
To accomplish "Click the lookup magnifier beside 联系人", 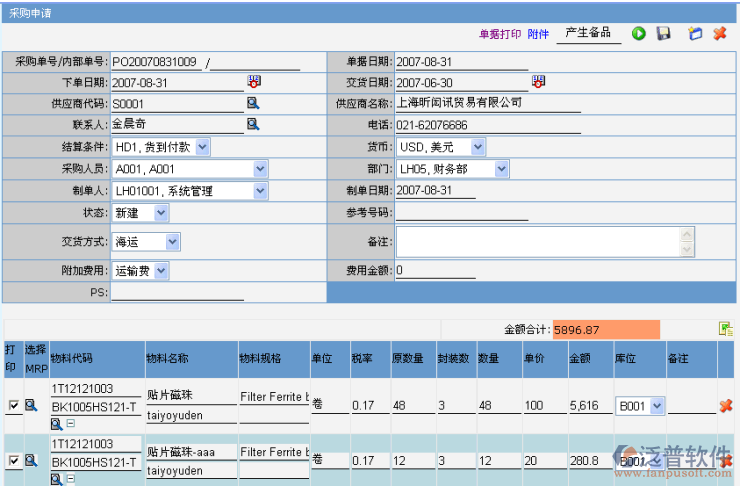I will point(254,124).
